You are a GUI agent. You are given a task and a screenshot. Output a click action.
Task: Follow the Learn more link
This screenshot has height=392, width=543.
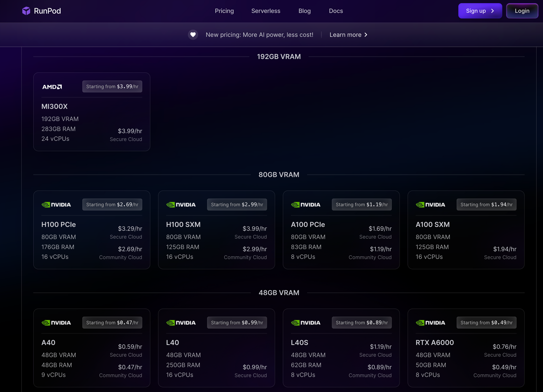(x=345, y=35)
